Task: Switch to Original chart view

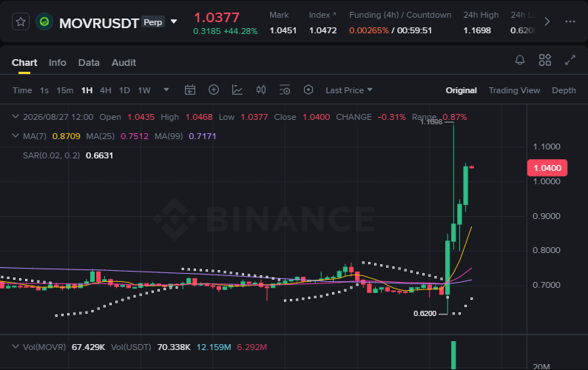Action: tap(461, 90)
